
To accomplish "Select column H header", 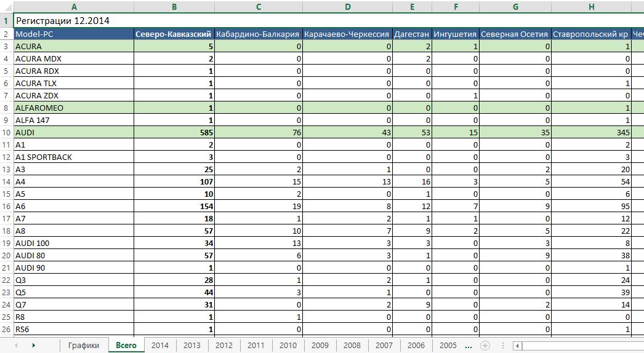I will click(x=591, y=7).
